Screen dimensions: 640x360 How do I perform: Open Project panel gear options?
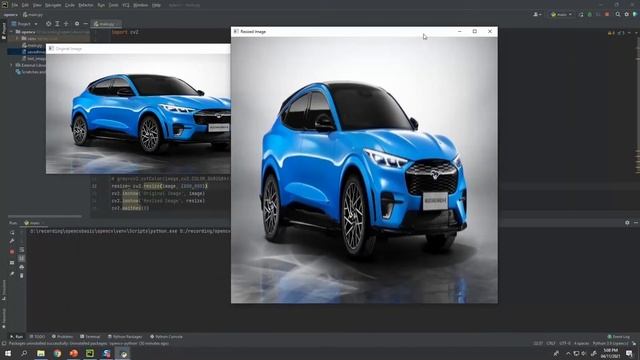pyautogui.click(x=77, y=24)
